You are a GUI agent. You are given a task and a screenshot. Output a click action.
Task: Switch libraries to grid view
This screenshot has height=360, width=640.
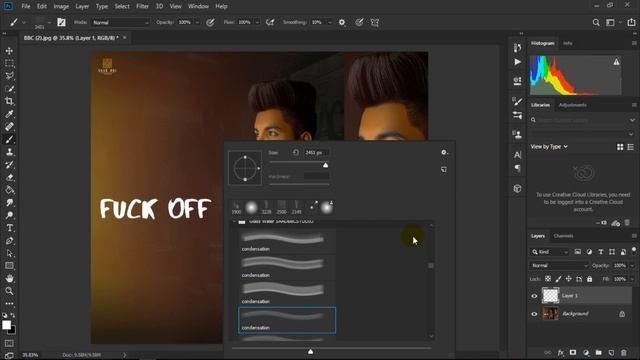pyautogui.click(x=620, y=147)
